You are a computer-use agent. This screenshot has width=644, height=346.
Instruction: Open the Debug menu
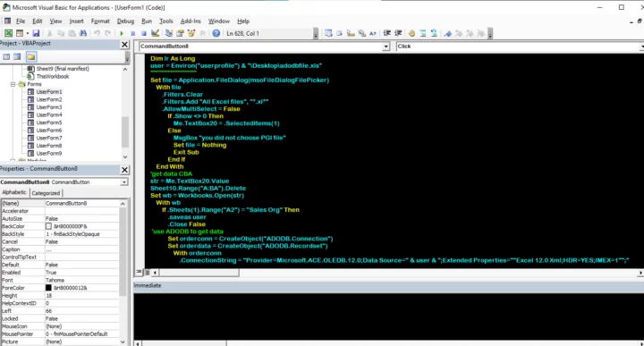tap(125, 21)
